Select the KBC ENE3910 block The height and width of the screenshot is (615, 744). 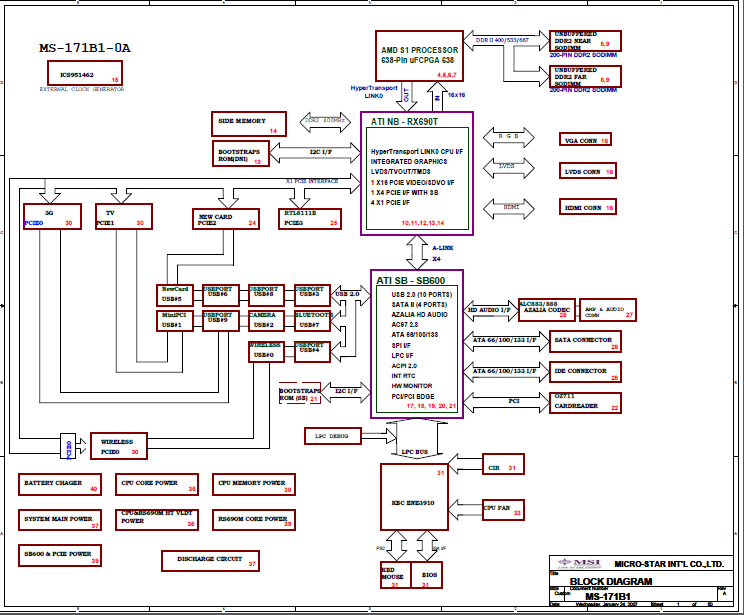[x=414, y=497]
